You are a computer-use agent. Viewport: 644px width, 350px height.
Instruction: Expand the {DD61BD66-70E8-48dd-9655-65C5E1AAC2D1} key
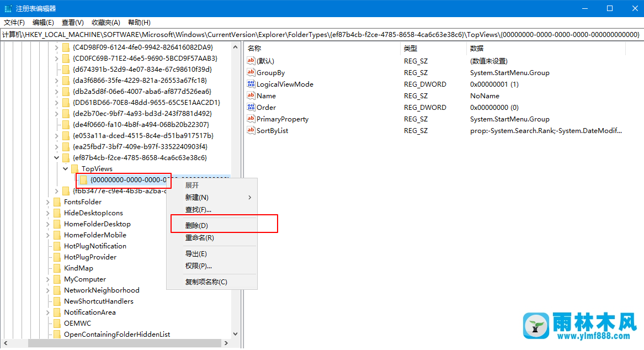click(x=57, y=103)
